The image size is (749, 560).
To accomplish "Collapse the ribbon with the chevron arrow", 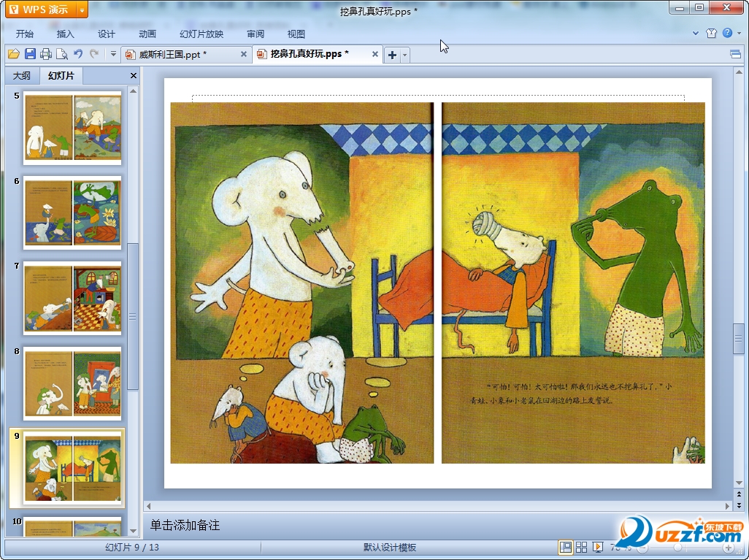I will (696, 34).
